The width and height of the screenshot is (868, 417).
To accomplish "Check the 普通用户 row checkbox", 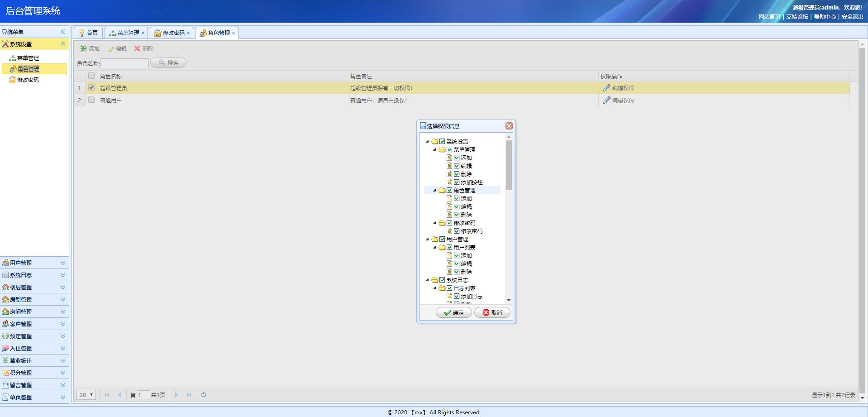I will coord(91,100).
